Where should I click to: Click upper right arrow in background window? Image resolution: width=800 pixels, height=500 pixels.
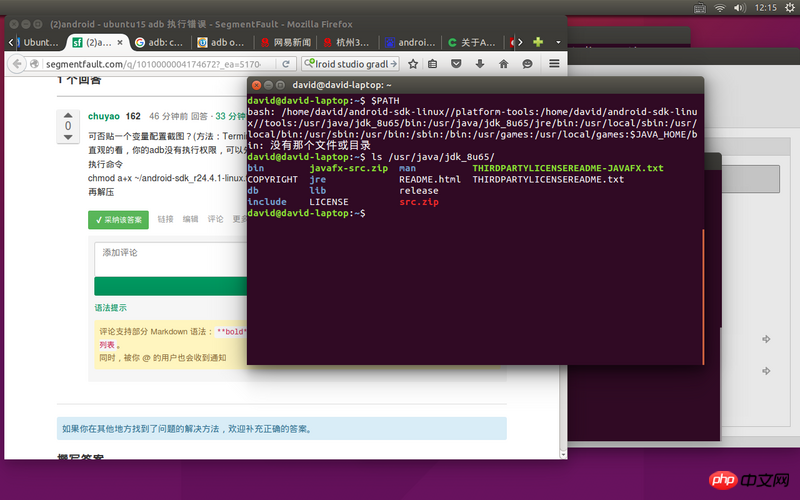(x=766, y=339)
